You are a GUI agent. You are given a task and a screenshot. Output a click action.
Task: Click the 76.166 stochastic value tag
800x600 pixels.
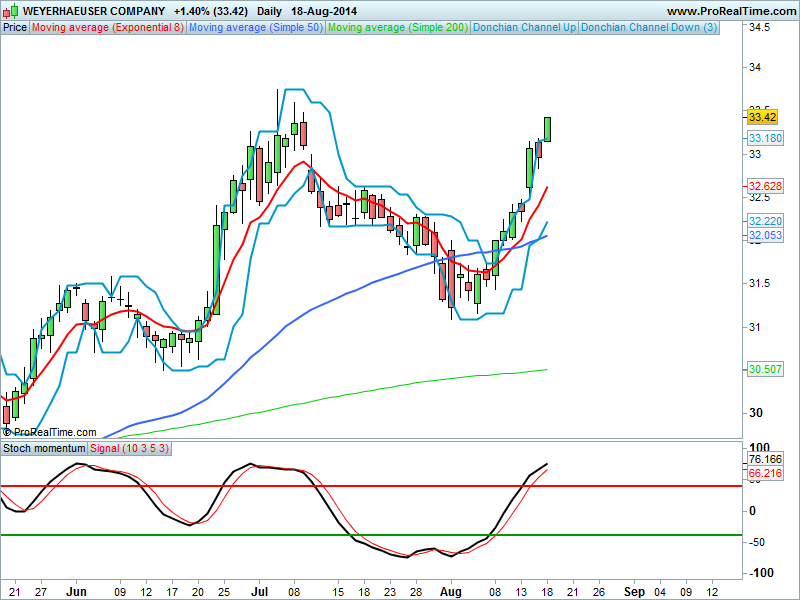pyautogui.click(x=765, y=459)
